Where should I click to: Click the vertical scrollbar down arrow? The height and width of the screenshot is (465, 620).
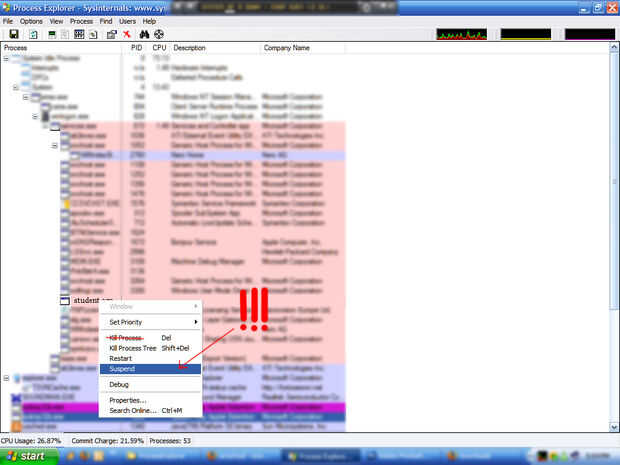point(614,427)
